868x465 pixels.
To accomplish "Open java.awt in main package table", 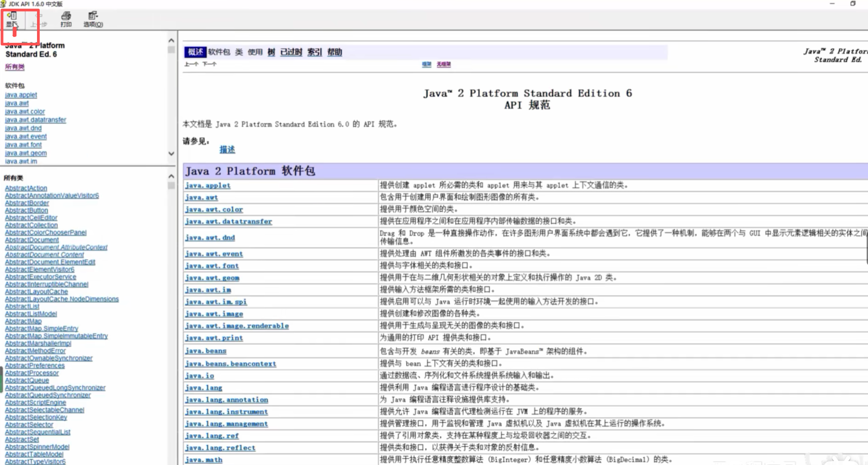I will tap(202, 198).
